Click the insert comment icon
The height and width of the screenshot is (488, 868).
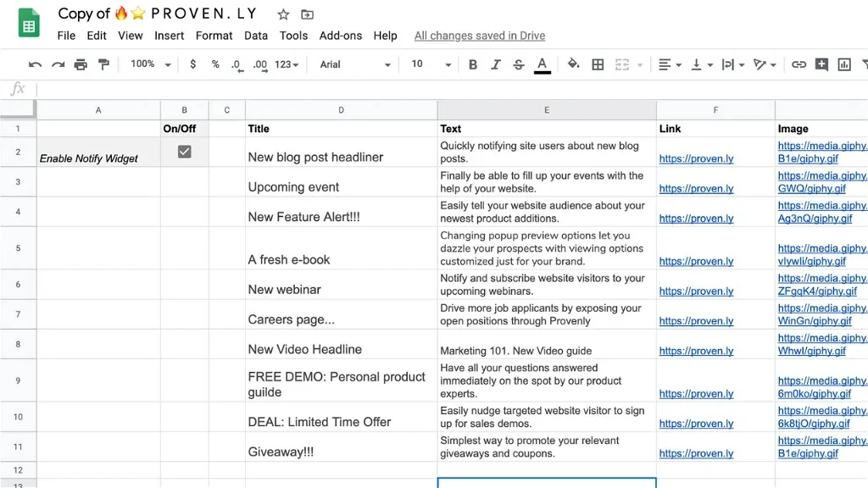[821, 64]
